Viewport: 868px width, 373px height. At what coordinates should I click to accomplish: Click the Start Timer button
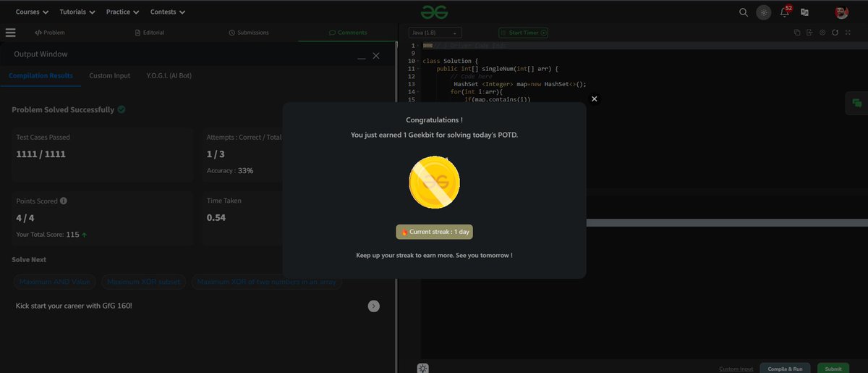pyautogui.click(x=523, y=33)
